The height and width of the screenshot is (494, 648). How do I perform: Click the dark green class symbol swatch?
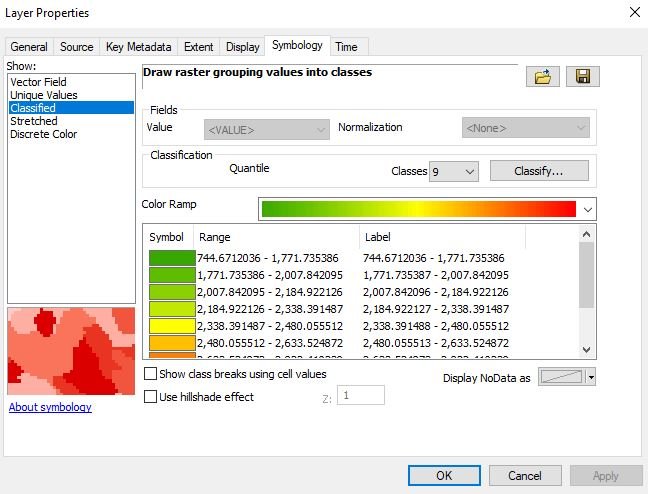[171, 258]
